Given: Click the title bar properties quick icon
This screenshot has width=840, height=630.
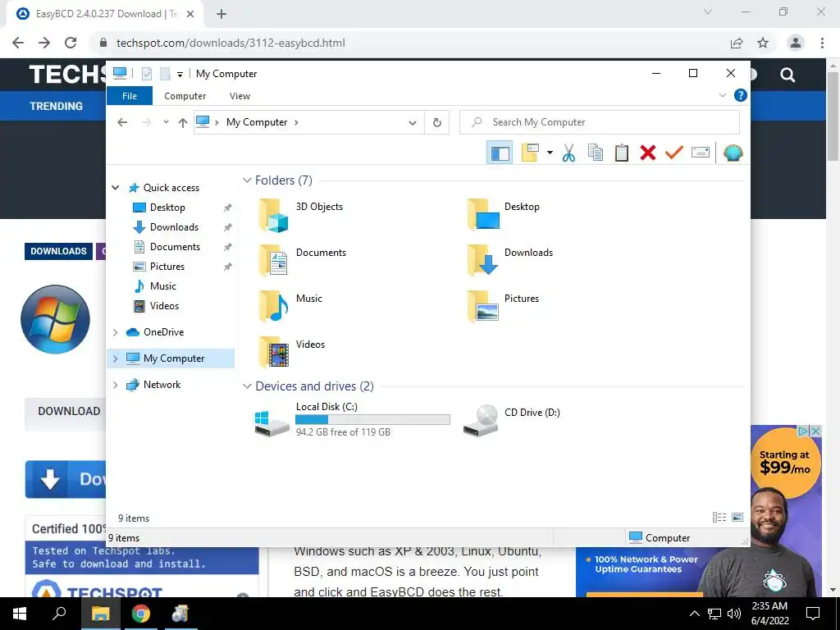Looking at the screenshot, I should click(x=147, y=74).
